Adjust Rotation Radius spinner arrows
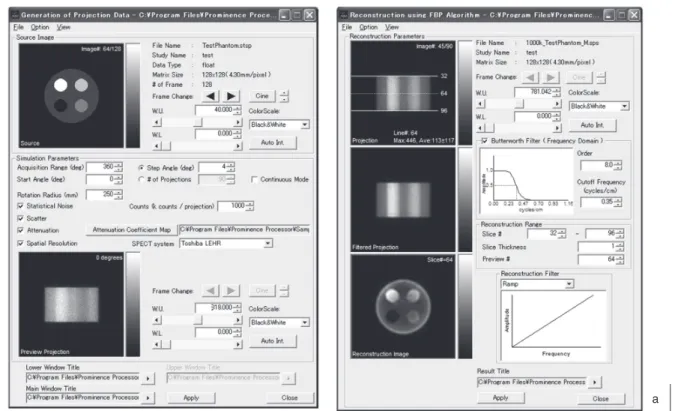The height and width of the screenshot is (411, 678). (118, 195)
